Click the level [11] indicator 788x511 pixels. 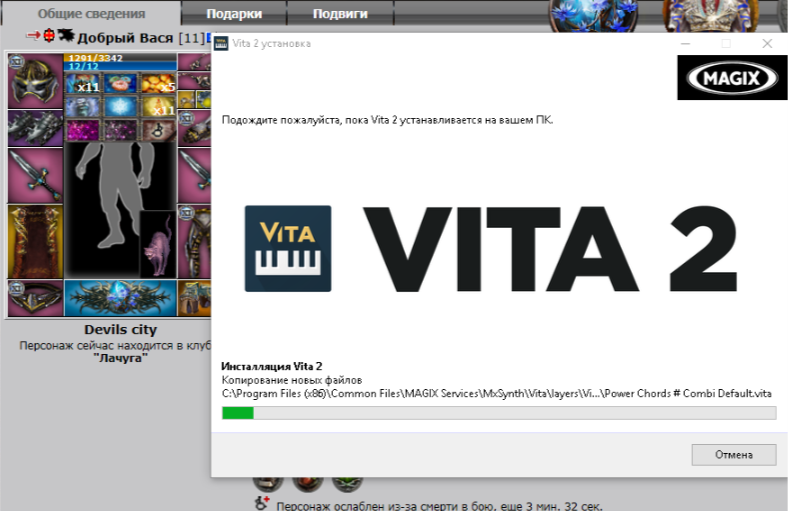pos(191,38)
